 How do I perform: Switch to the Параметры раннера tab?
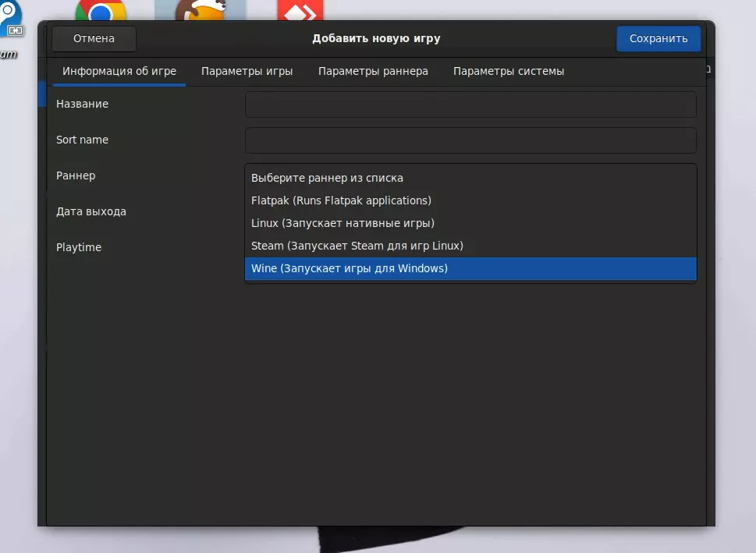pos(373,71)
